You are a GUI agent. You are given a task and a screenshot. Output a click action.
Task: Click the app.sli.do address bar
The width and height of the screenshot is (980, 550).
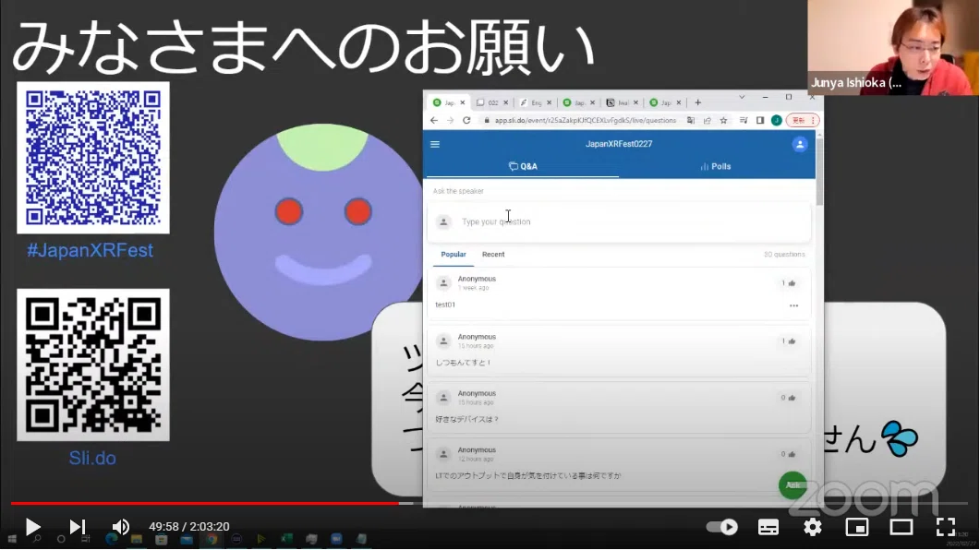click(585, 121)
